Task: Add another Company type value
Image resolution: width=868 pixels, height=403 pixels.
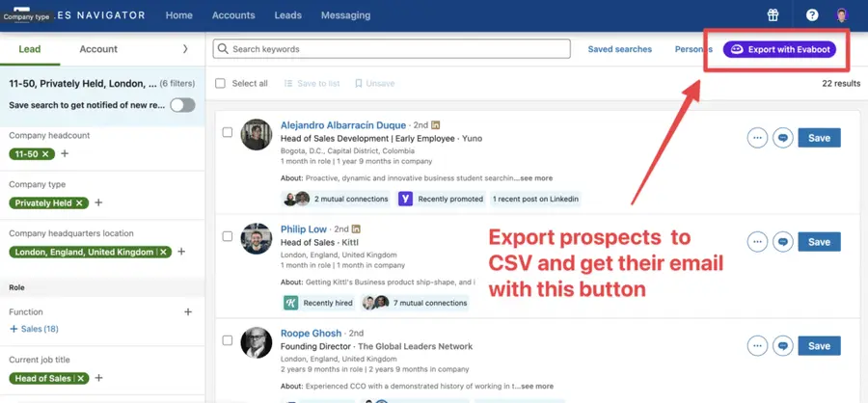Action: coord(98,202)
